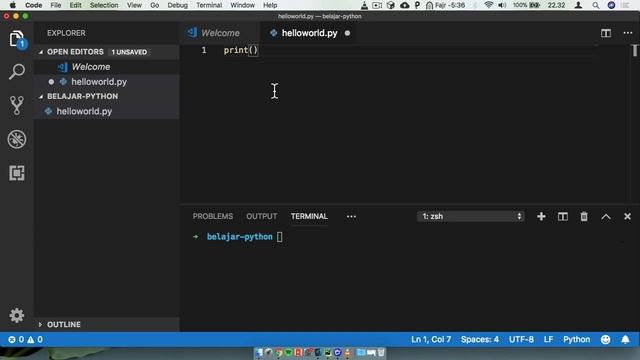Image resolution: width=640 pixels, height=360 pixels.
Task: Open the Go menu
Action: point(155,5)
